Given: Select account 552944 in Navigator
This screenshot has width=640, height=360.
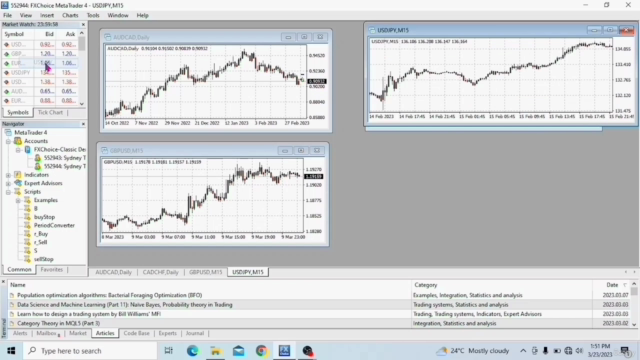Looking at the screenshot, I should click(64, 167).
